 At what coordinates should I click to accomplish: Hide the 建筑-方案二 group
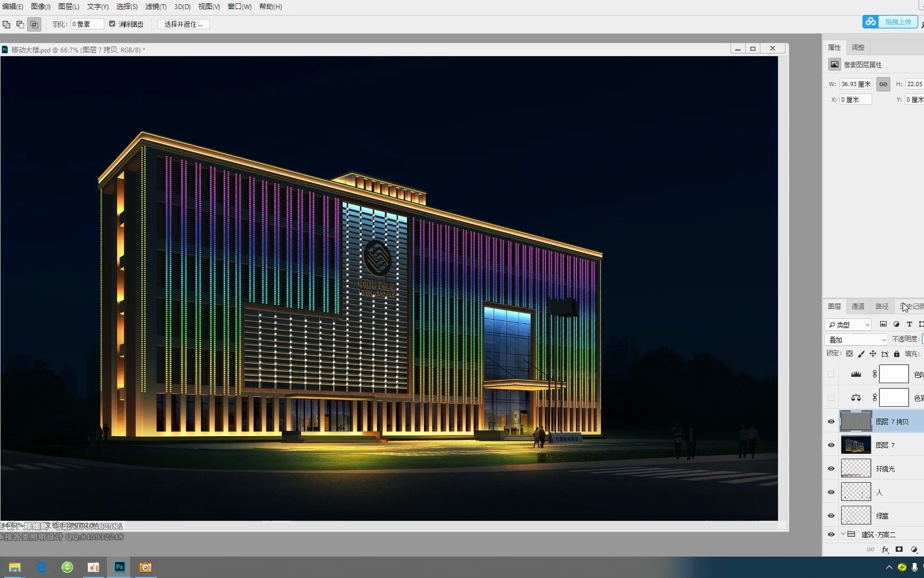click(831, 535)
